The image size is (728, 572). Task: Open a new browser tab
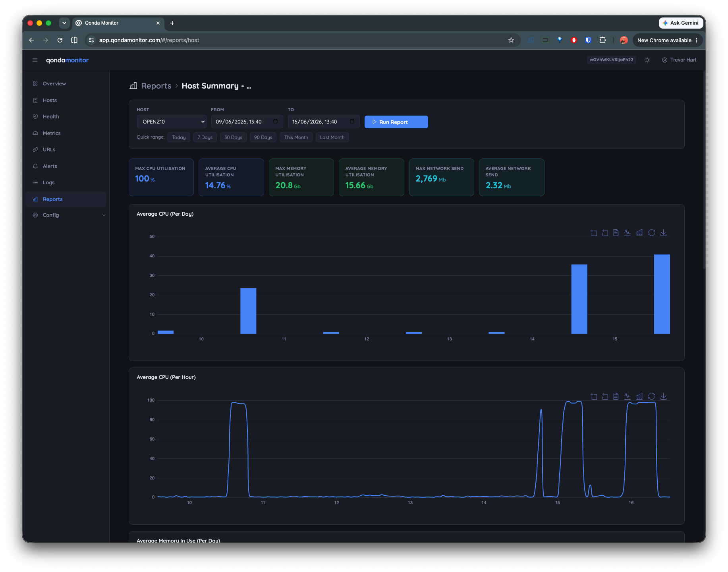point(172,23)
